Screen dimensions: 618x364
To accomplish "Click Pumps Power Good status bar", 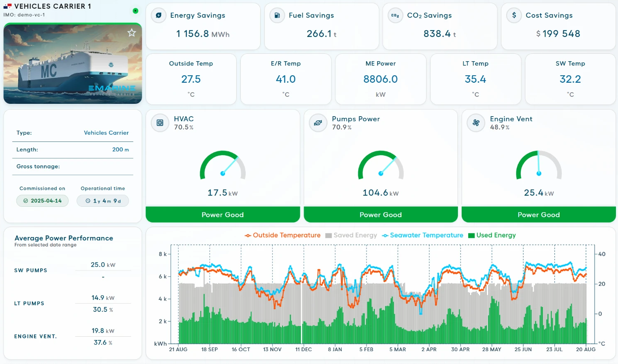I will click(381, 215).
